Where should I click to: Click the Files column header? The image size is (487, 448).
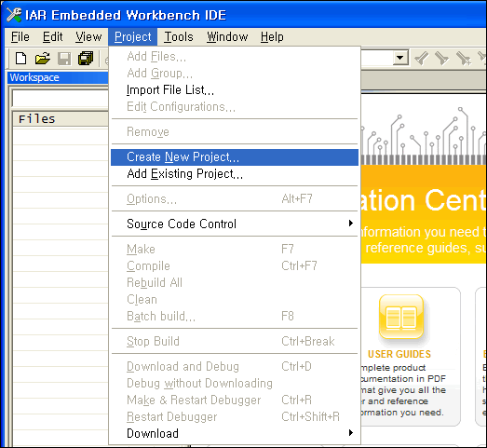coord(61,119)
